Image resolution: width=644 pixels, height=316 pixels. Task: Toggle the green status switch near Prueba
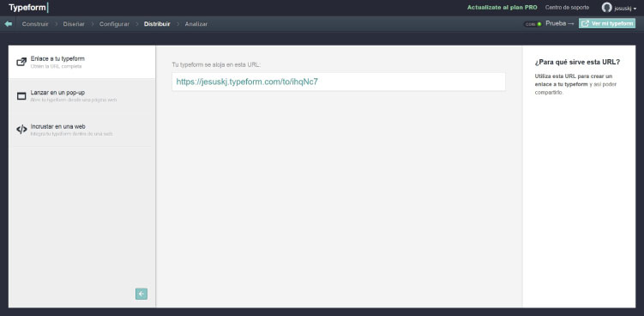pyautogui.click(x=533, y=24)
